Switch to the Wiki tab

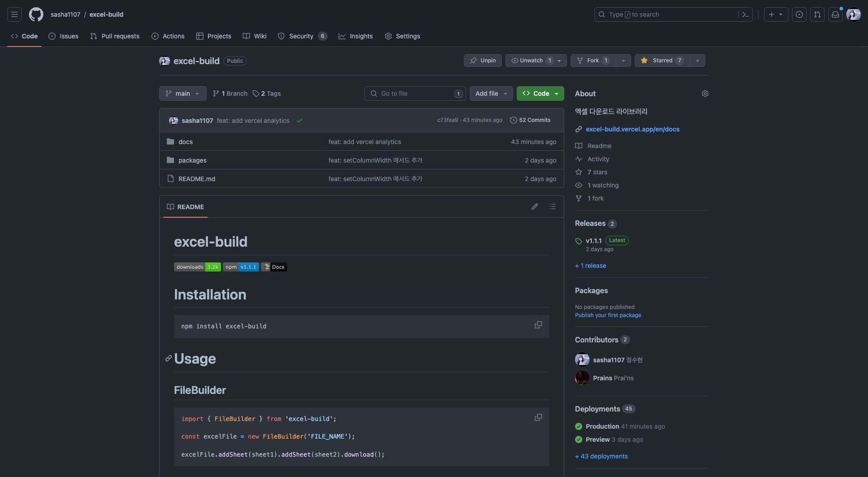click(255, 36)
